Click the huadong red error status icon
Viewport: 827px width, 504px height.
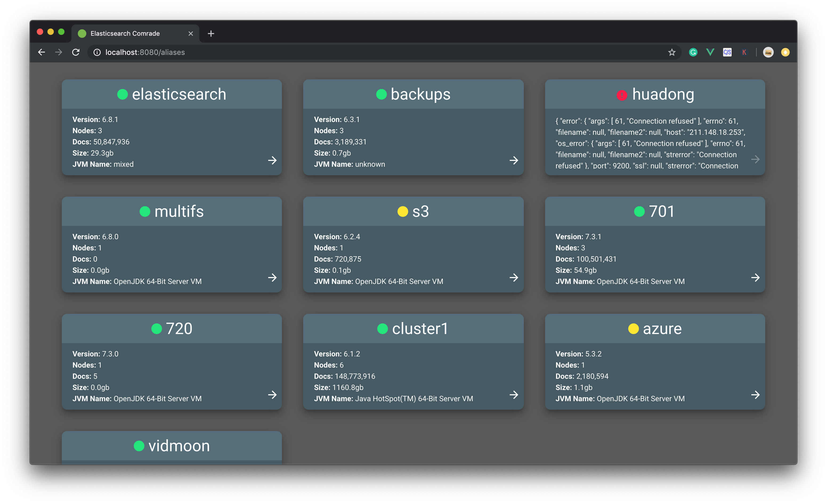point(622,95)
